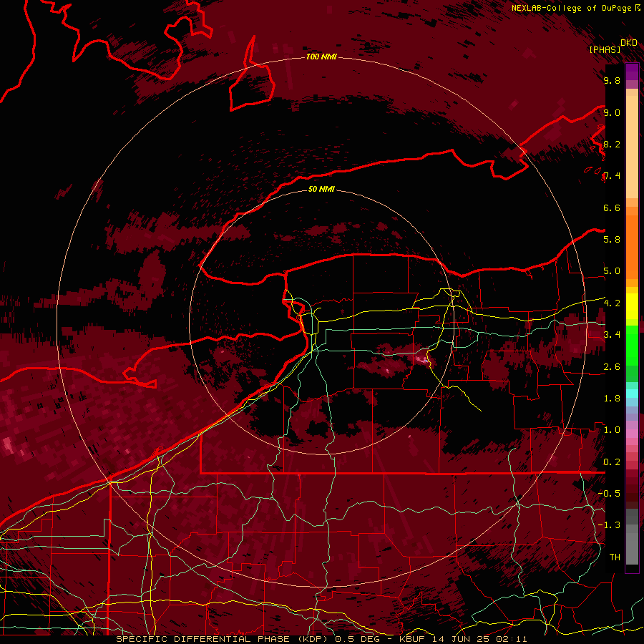Click the 50 NMI range ring label

pyautogui.click(x=321, y=189)
